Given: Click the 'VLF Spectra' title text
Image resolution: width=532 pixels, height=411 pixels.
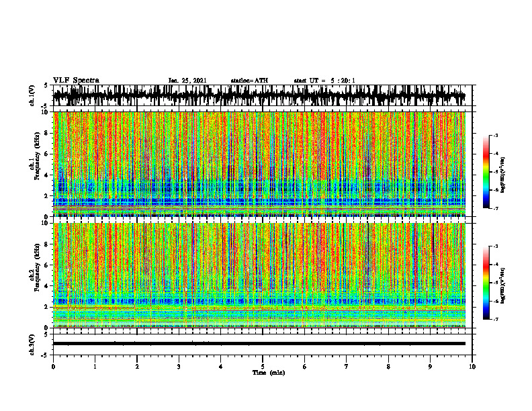Looking at the screenshot, I should click(x=76, y=81).
